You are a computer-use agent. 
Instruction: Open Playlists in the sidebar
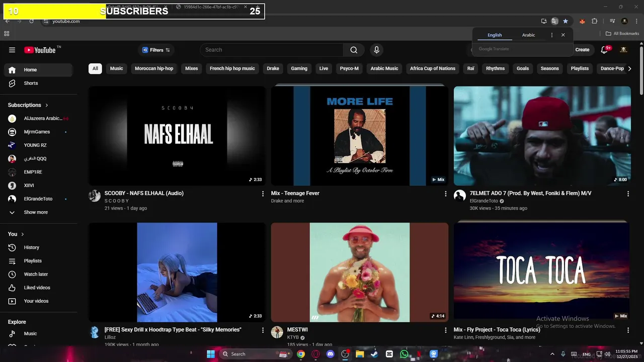(x=39, y=261)
